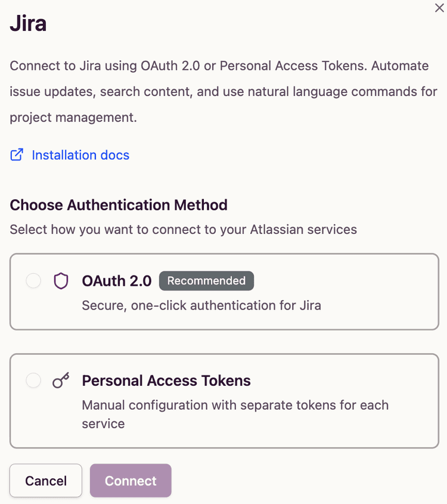
Task: Click the Choose Authentication Method heading
Action: click(118, 205)
